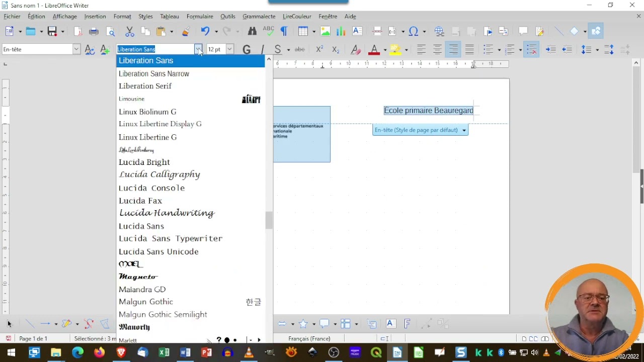This screenshot has width=644, height=362.
Task: Toggle the No List button
Action: (x=531, y=49)
